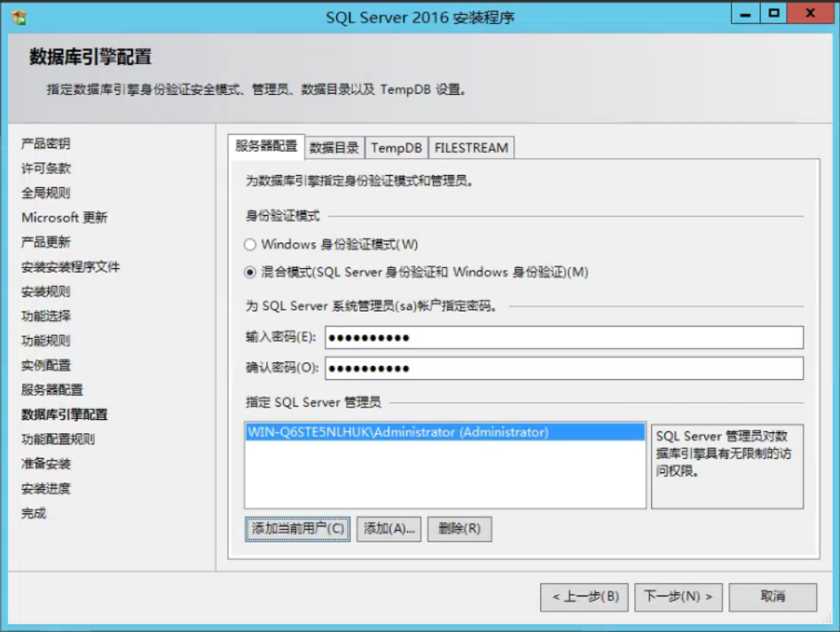Click the 添加(A)... button
Image resolution: width=840 pixels, height=632 pixels.
point(389,529)
